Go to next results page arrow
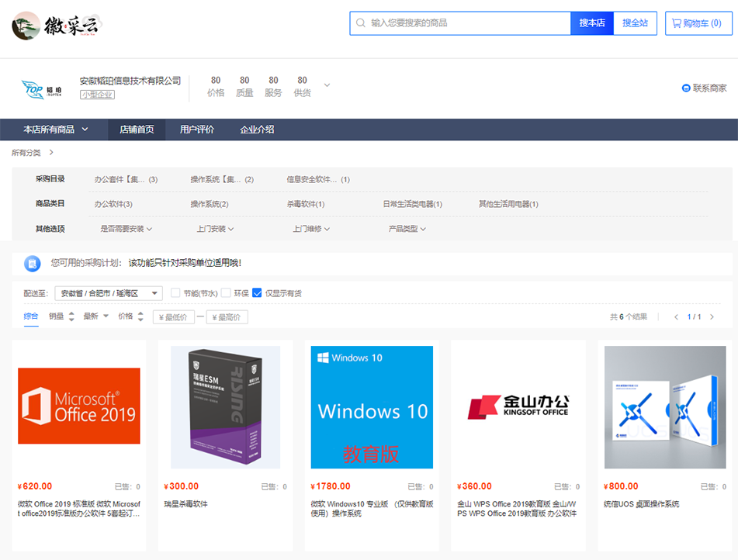 coord(712,317)
